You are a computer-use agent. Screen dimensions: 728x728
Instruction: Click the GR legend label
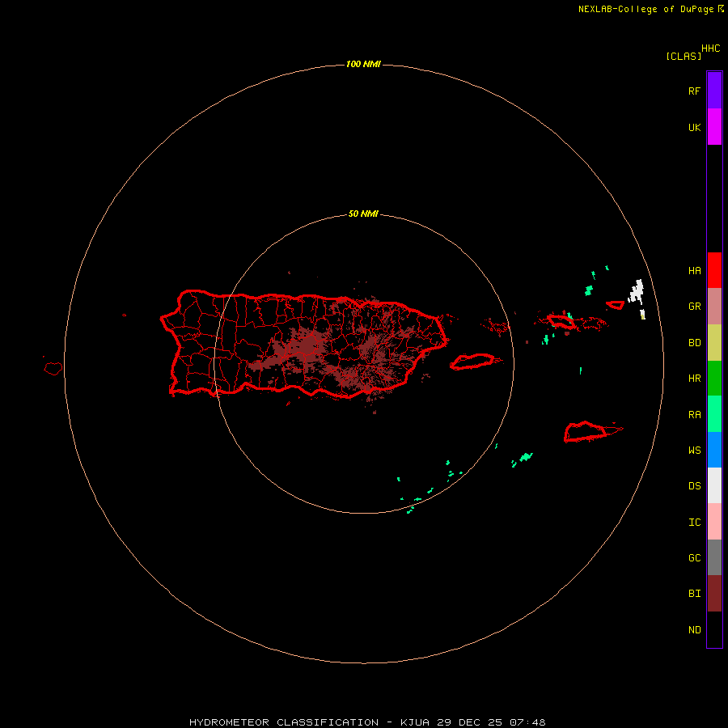tap(694, 307)
